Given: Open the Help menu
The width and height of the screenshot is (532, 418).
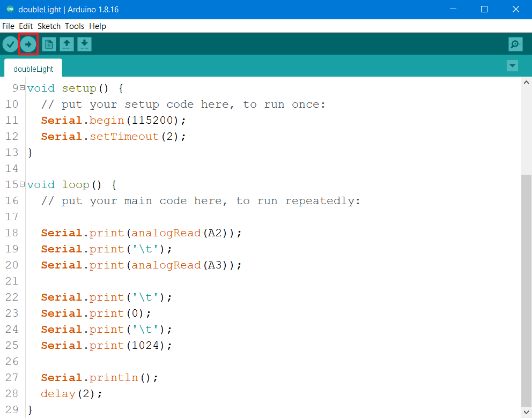Looking at the screenshot, I should [x=98, y=26].
